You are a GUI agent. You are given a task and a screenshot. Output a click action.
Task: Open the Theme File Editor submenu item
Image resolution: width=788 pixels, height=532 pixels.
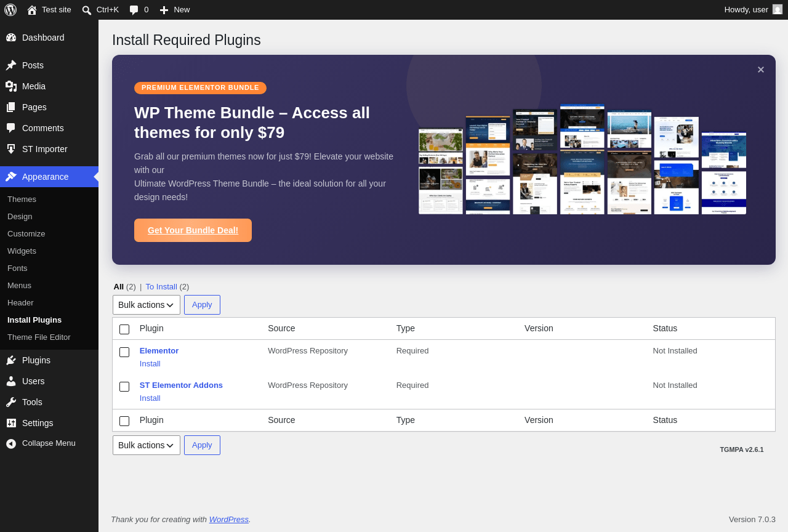[x=39, y=337]
